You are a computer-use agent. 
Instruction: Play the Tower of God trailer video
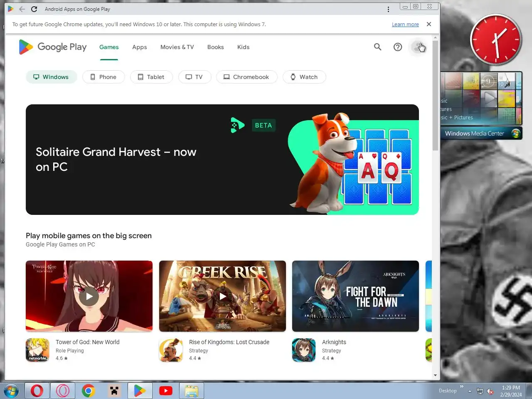pos(89,296)
